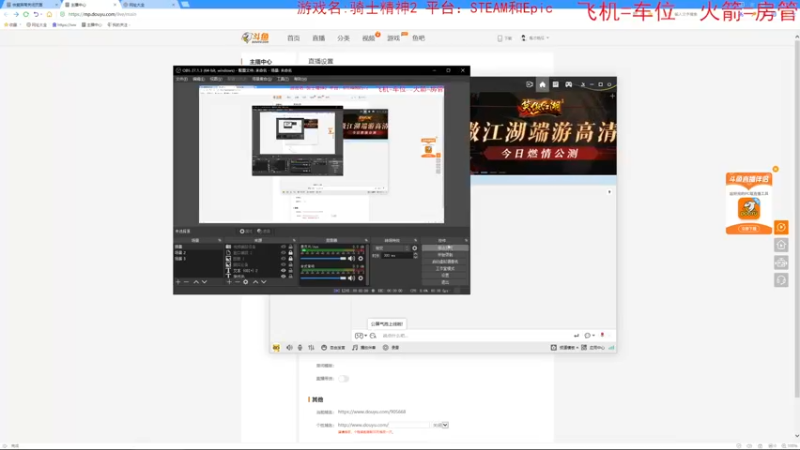The image size is (800, 450).
Task: Adjust transition duration stepper arrows in OBS
Action: coord(415,255)
